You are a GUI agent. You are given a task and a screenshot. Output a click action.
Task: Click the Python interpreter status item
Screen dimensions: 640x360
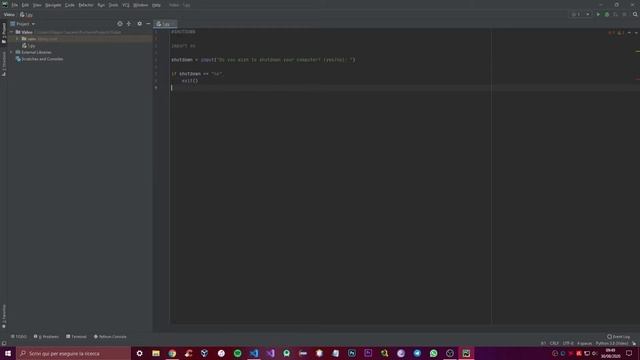tap(612, 343)
